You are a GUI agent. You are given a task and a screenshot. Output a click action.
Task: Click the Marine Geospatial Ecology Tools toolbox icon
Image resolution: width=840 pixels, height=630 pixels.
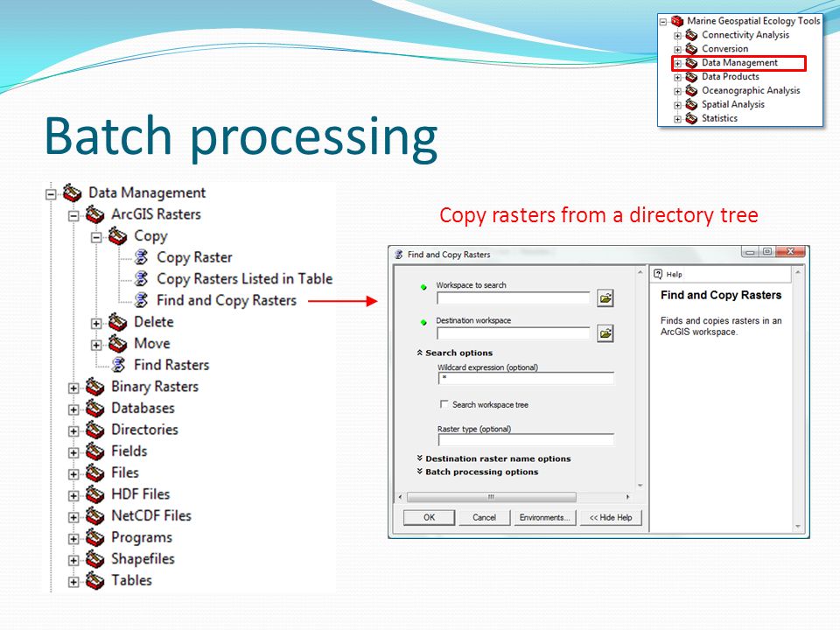click(677, 21)
